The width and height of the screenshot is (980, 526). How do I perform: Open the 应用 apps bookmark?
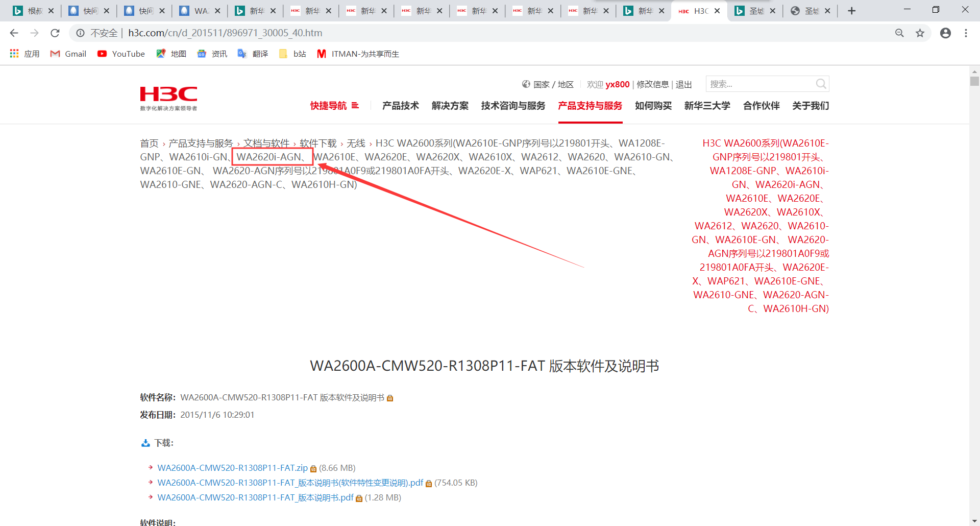[24, 54]
